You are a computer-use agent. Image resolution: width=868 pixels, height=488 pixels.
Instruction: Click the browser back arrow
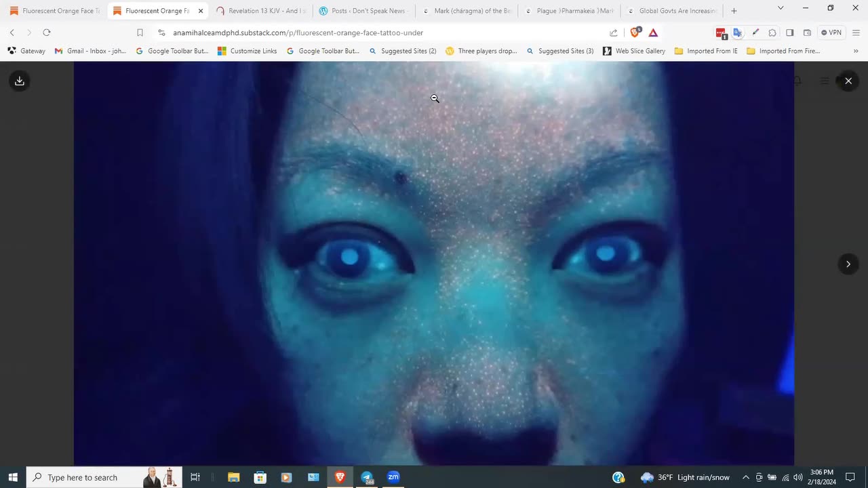[x=12, y=33]
